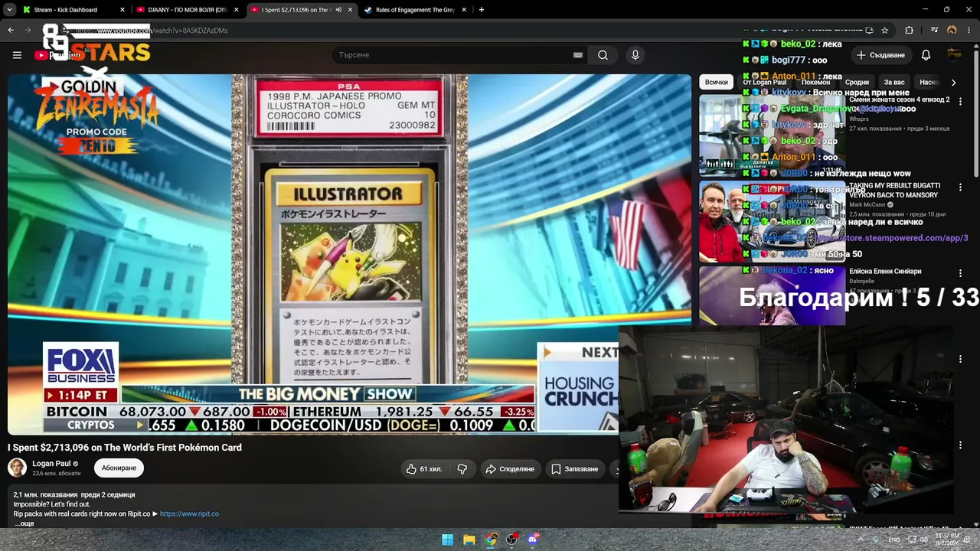This screenshot has height=551, width=980.
Task: Go back with the browser back arrow
Action: pos(11,31)
